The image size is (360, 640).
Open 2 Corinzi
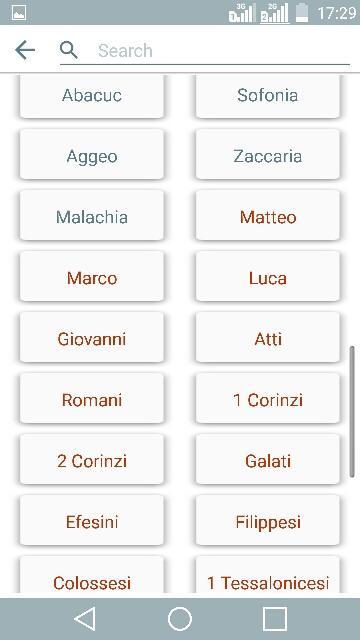click(92, 459)
